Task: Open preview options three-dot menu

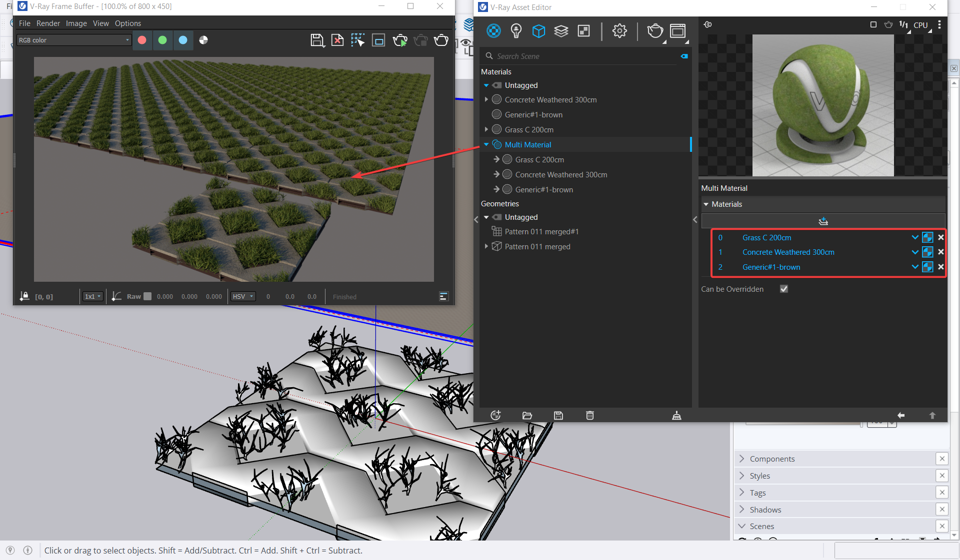Action: (x=939, y=24)
